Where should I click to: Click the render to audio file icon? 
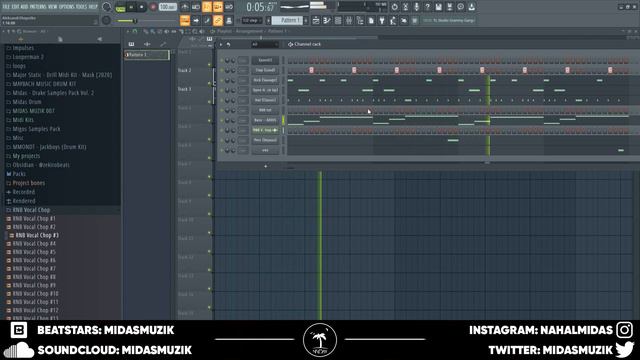tap(449, 7)
